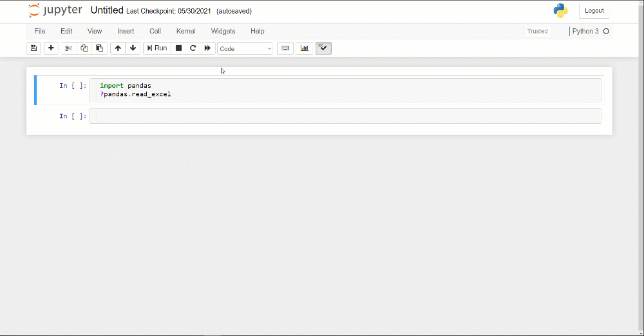
Task: Click the Jupyter logo
Action: (55, 10)
